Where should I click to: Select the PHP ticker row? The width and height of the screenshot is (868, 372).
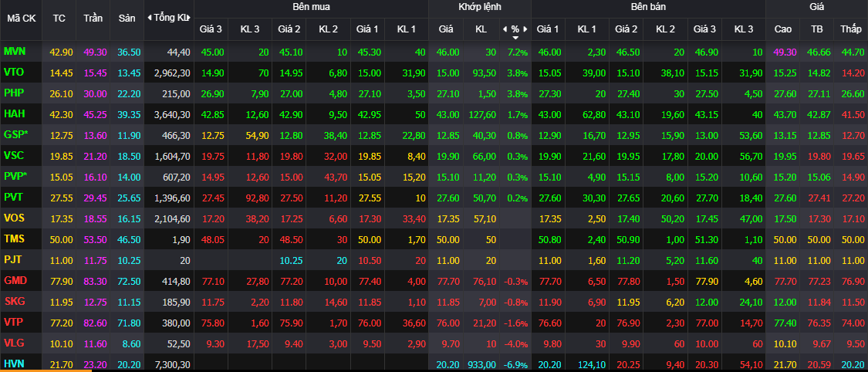click(x=14, y=93)
